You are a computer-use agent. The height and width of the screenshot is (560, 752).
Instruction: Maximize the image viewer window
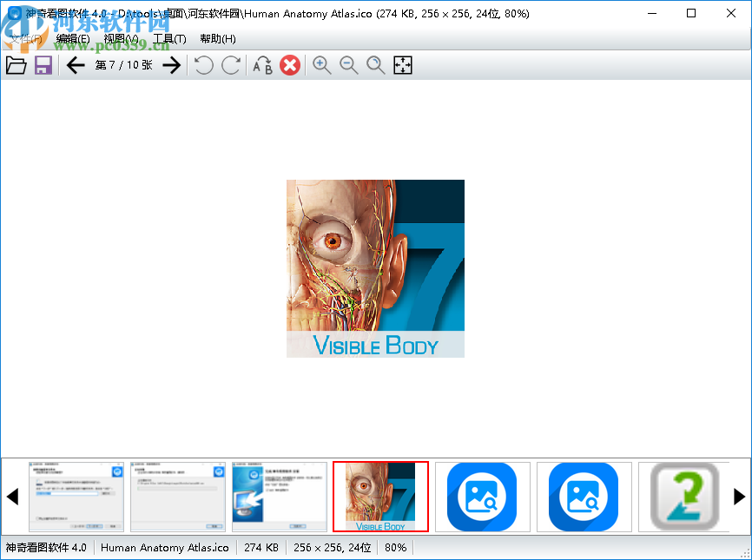tap(691, 13)
